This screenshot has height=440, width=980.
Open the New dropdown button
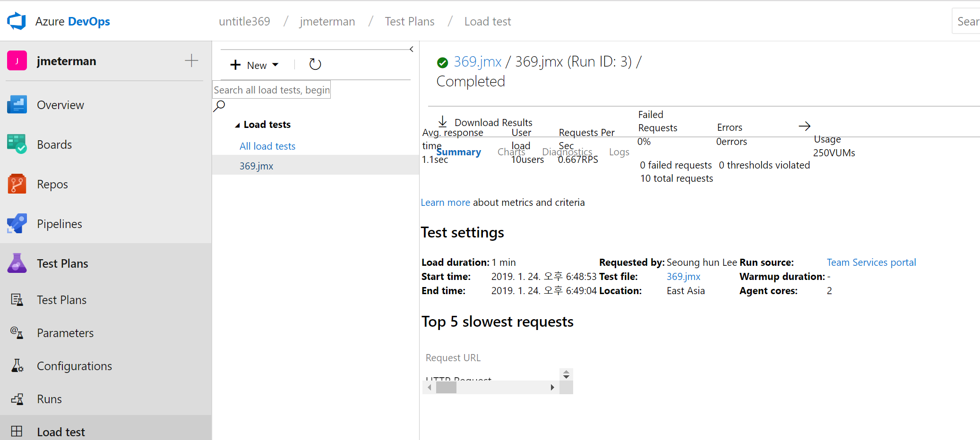coord(255,65)
